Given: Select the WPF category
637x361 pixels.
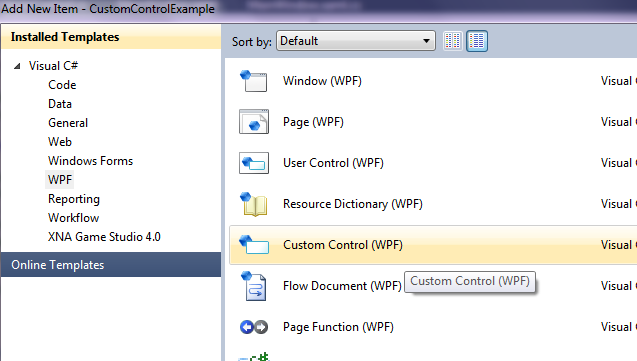Looking at the screenshot, I should pyautogui.click(x=60, y=179).
